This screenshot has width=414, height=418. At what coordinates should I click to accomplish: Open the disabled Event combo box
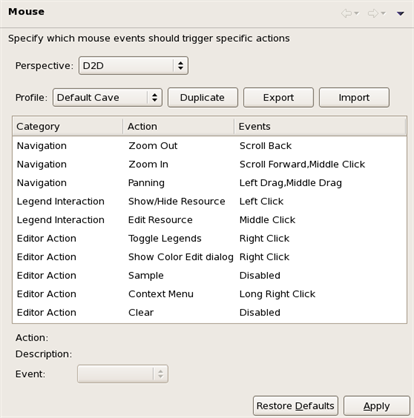point(123,374)
